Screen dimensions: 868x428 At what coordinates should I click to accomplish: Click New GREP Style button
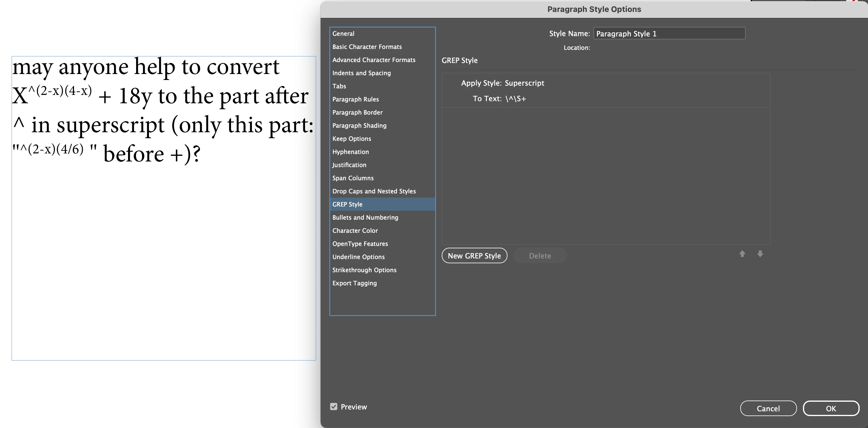(x=474, y=256)
